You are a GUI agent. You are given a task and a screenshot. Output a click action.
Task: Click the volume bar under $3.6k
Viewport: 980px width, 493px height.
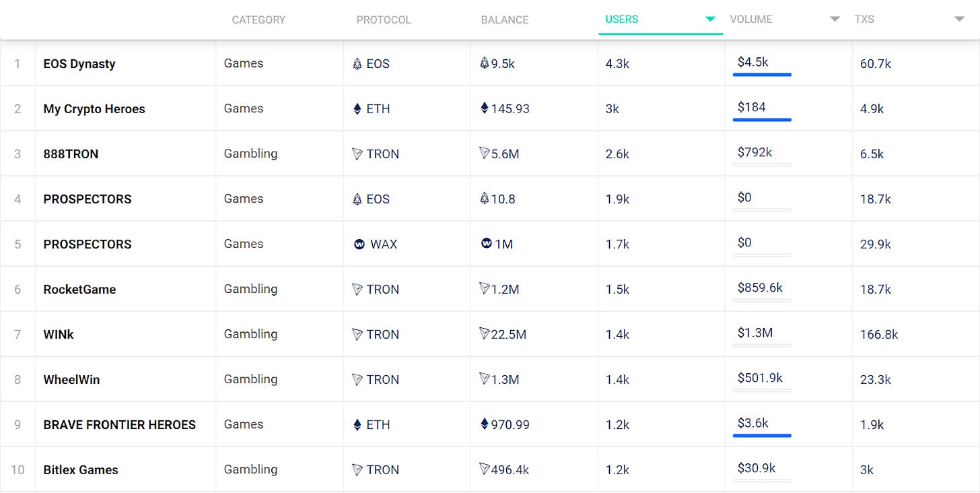coord(762,436)
